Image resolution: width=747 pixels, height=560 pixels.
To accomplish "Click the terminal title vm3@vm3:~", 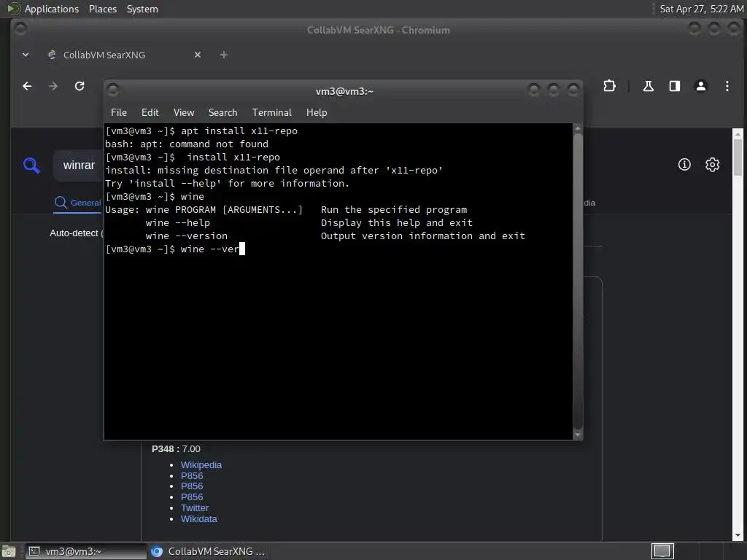I will pos(344,91).
